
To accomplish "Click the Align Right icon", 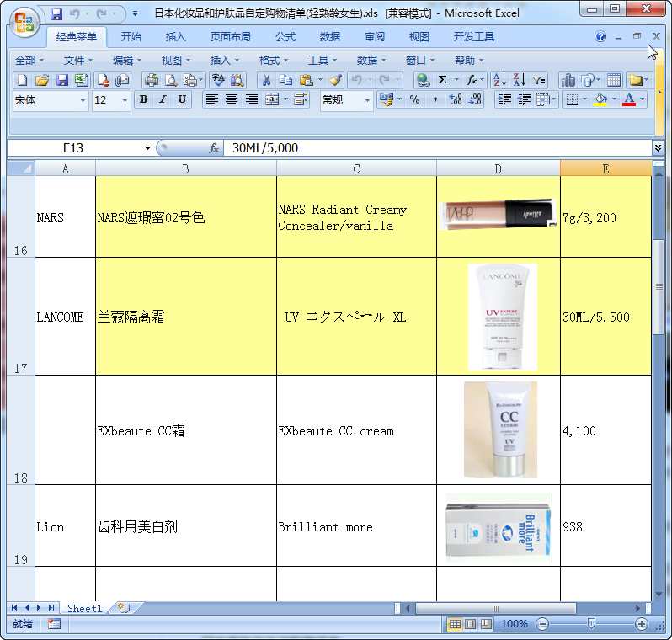I will [x=252, y=100].
